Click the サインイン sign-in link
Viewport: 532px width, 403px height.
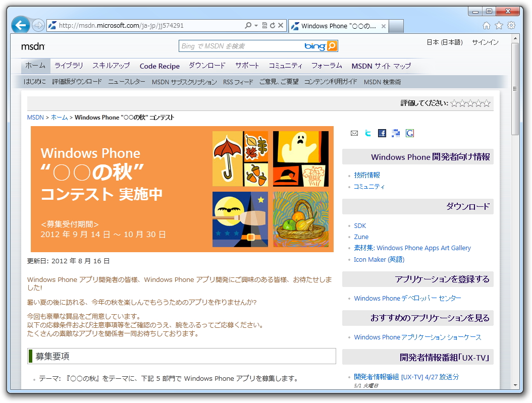pyautogui.click(x=485, y=42)
